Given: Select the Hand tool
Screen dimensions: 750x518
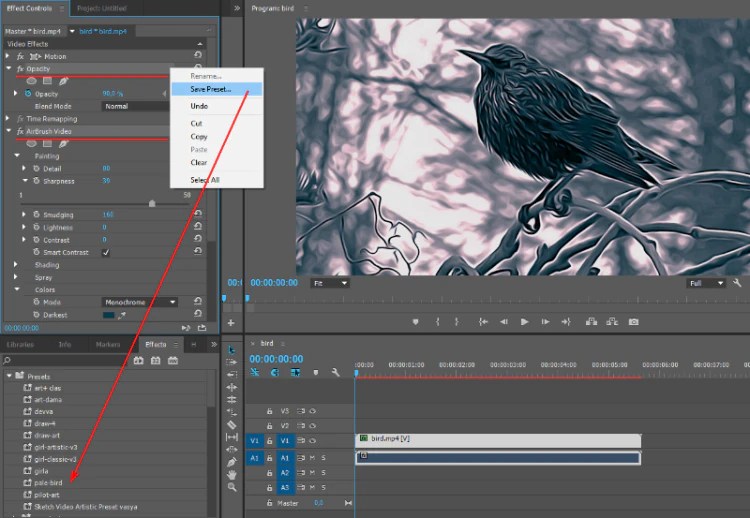Looking at the screenshot, I should click(x=232, y=474).
